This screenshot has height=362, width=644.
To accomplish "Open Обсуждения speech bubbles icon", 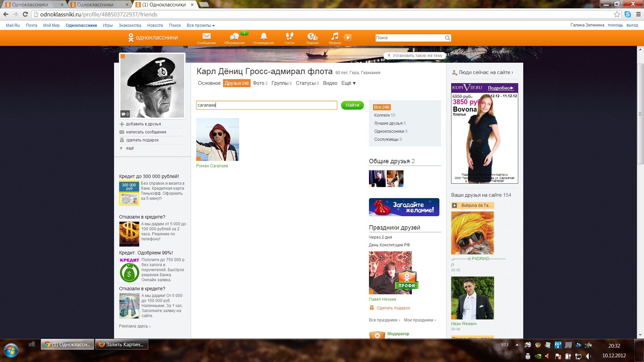I will pos(234,37).
